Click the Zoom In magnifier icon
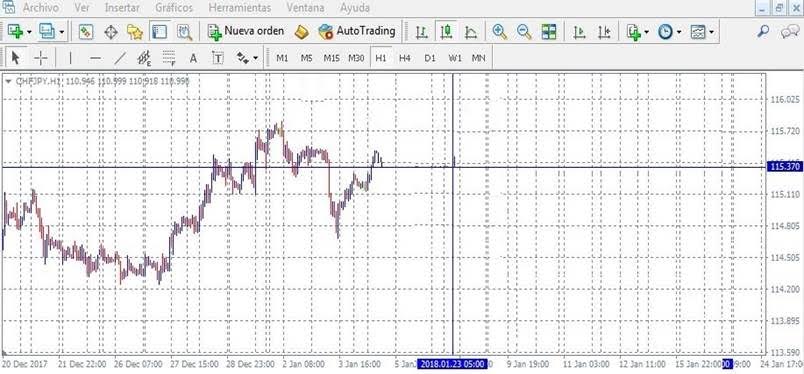Viewport: 804px width, 374px height. [x=499, y=32]
